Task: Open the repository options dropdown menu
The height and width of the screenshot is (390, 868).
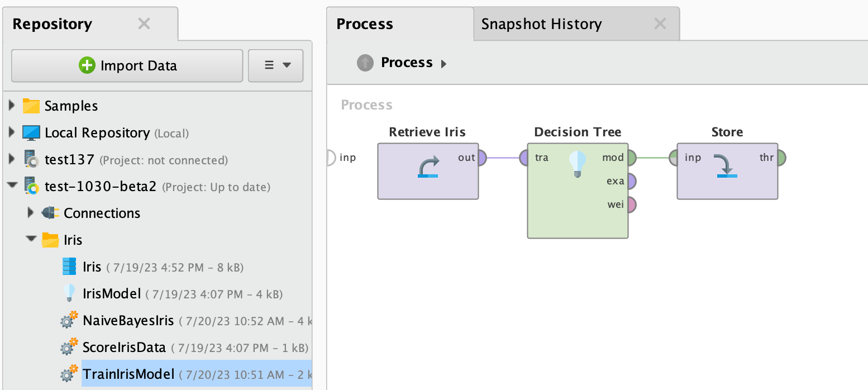Action: (276, 65)
